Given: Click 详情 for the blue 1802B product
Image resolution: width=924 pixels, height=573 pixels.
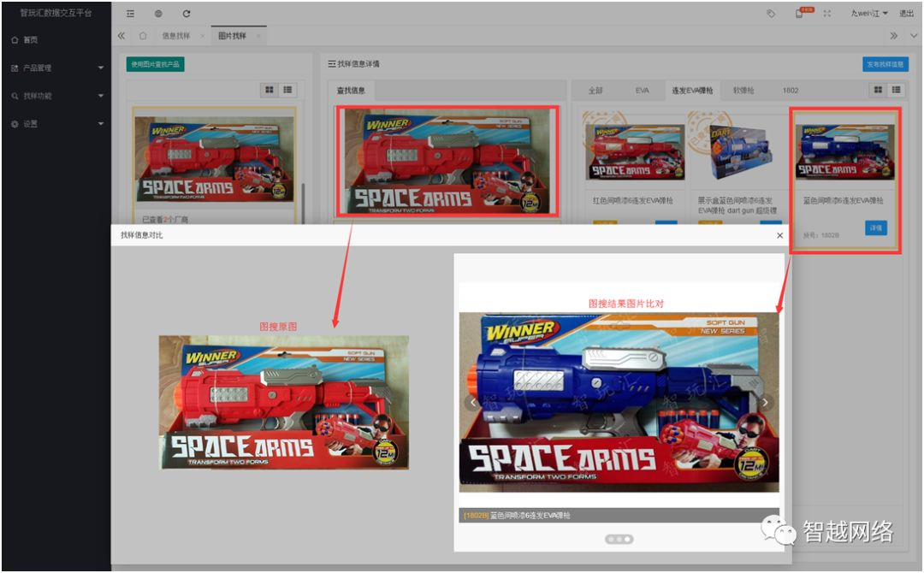Looking at the screenshot, I should click(876, 227).
